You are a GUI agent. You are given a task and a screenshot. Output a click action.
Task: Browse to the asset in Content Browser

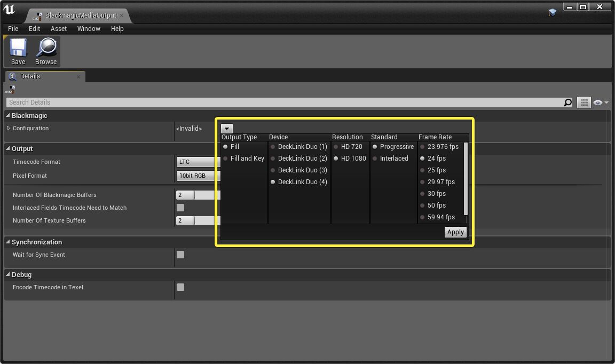pyautogui.click(x=46, y=51)
